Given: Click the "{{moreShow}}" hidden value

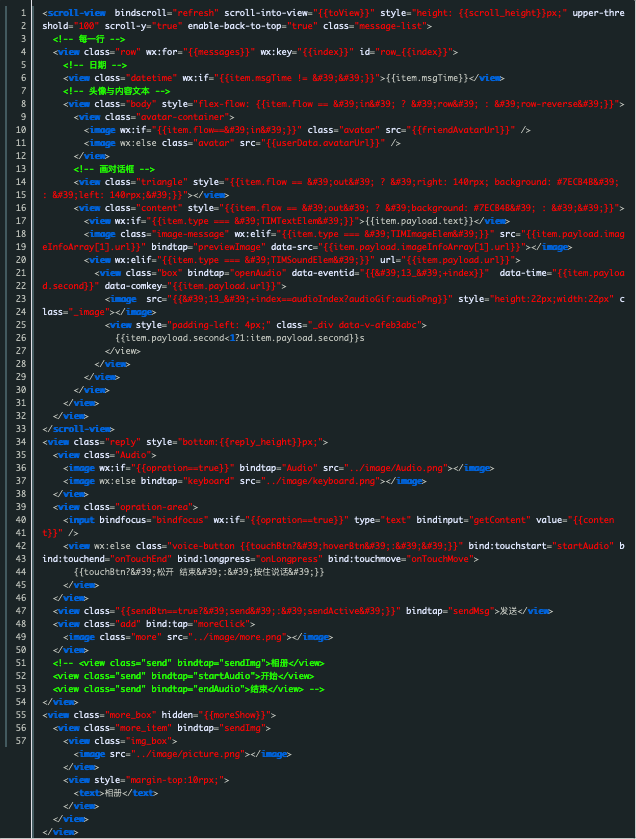Looking at the screenshot, I should 237,715.
